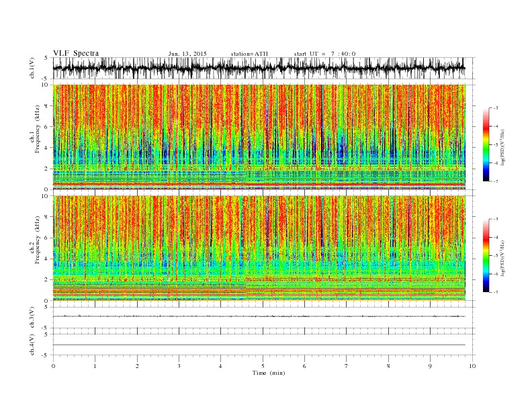Click the "1" label on the bottom time axis
The width and height of the screenshot is (532, 411).
click(x=95, y=366)
